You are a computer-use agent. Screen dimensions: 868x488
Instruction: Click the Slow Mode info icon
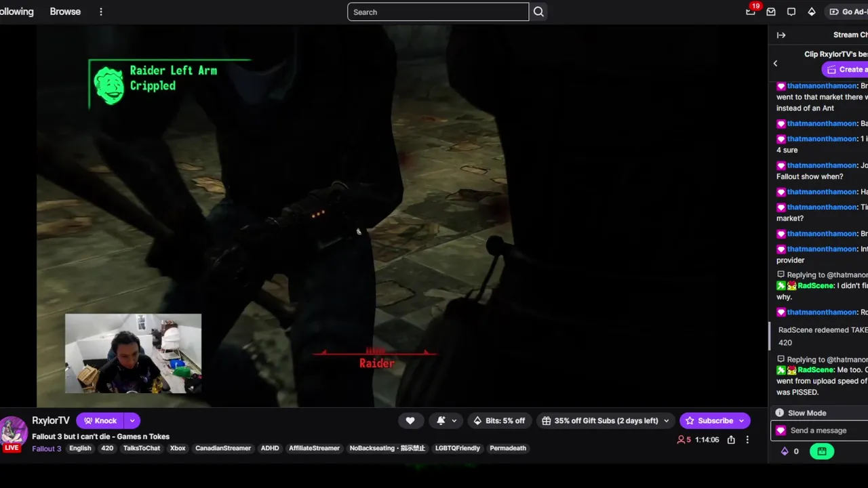[x=780, y=413]
